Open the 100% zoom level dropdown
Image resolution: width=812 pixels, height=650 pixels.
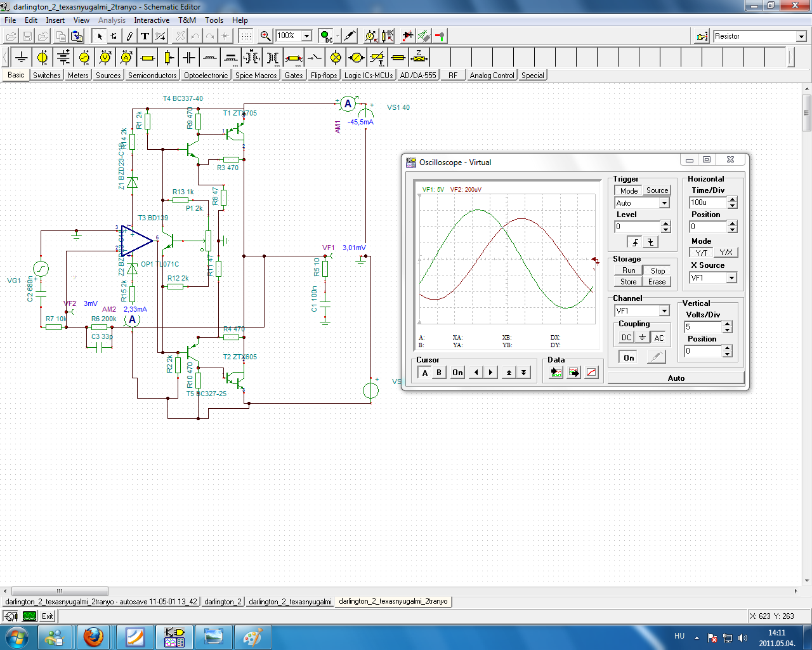306,36
